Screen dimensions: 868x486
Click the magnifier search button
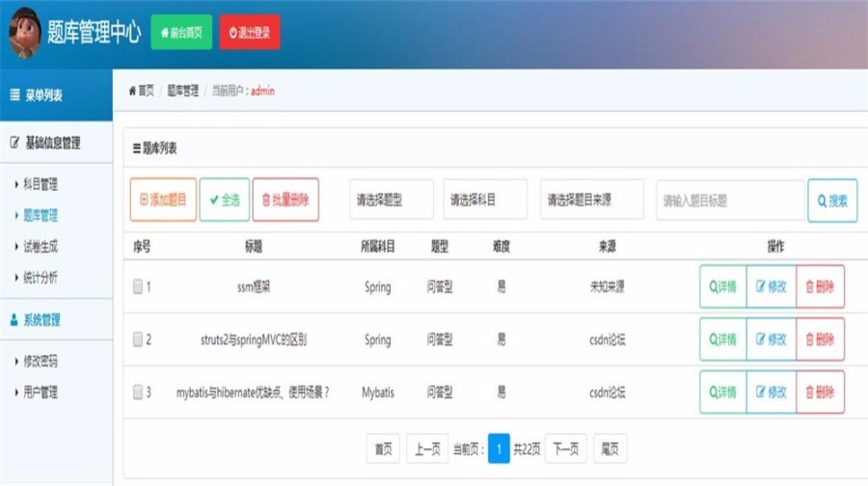coord(832,201)
